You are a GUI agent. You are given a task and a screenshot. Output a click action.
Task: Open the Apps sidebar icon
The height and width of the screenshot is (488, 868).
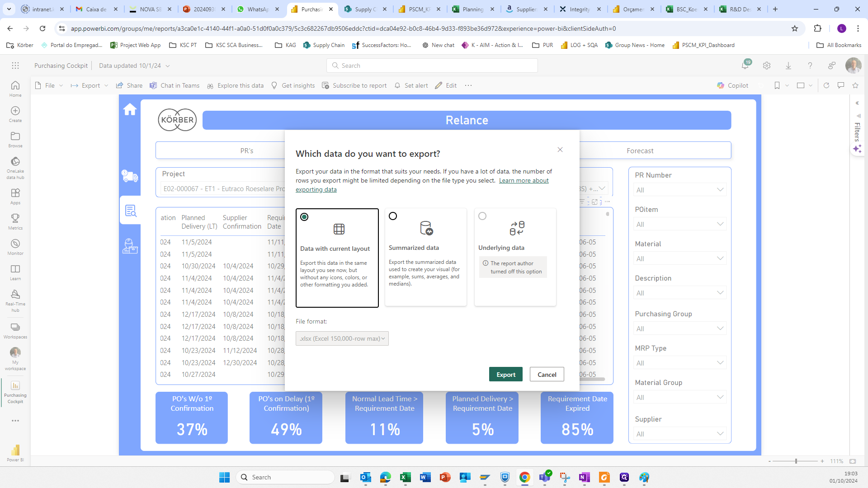pos(15,196)
